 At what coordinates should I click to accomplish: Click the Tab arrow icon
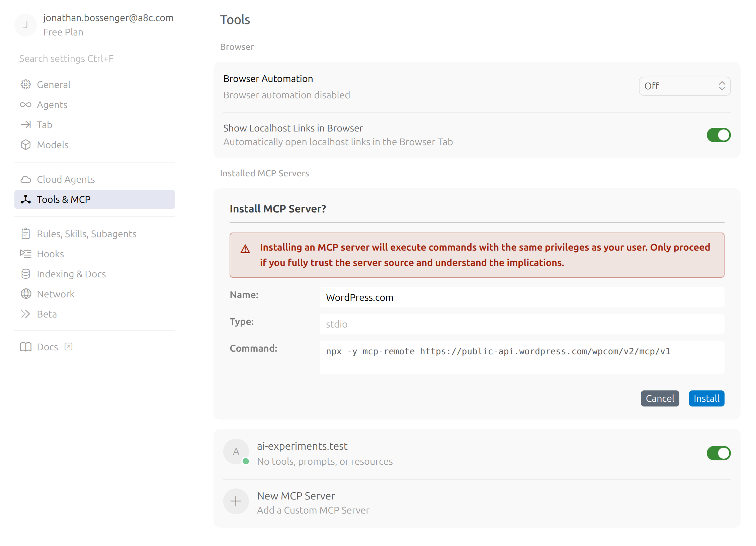tap(25, 125)
